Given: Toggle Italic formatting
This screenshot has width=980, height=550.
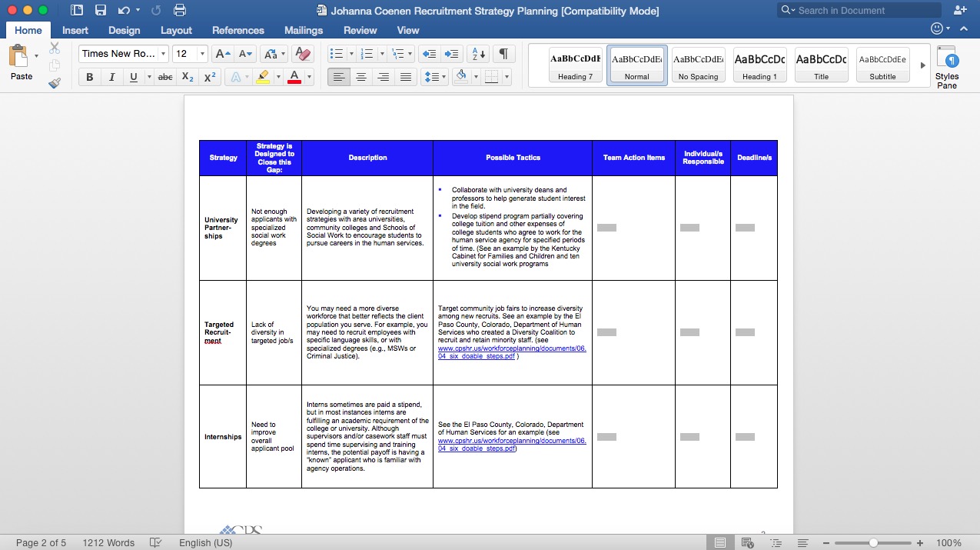Looking at the screenshot, I should [x=111, y=77].
